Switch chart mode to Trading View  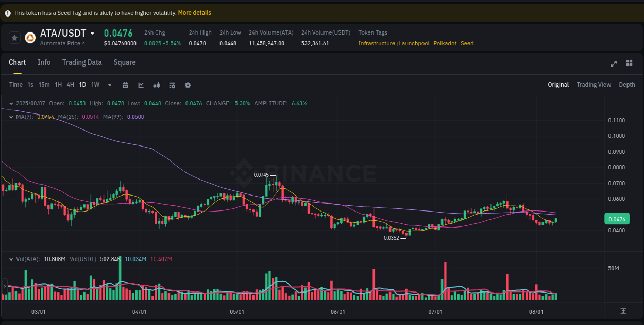click(594, 84)
